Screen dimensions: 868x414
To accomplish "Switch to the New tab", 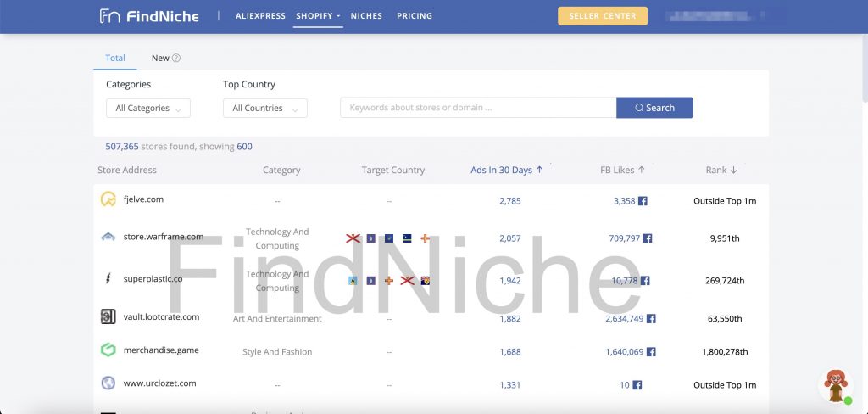I will [160, 58].
